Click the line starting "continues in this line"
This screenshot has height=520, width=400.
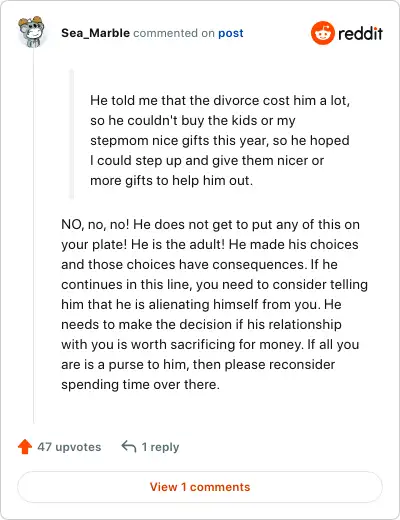[214, 285]
